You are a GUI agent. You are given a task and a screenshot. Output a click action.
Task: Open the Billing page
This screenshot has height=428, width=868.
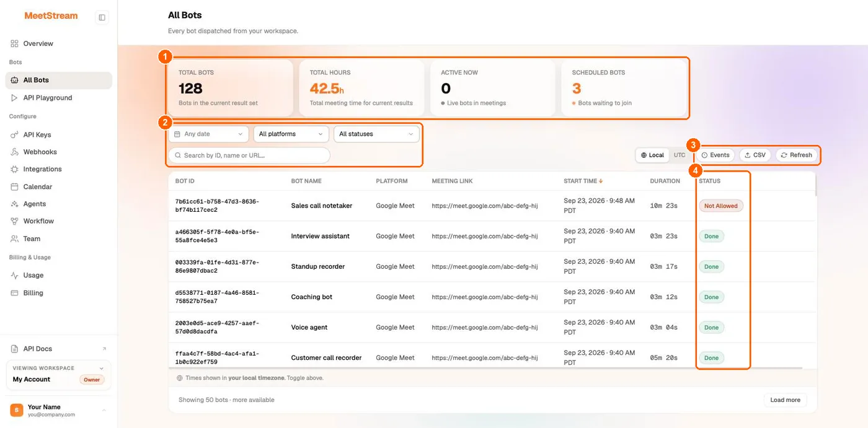click(x=58, y=293)
